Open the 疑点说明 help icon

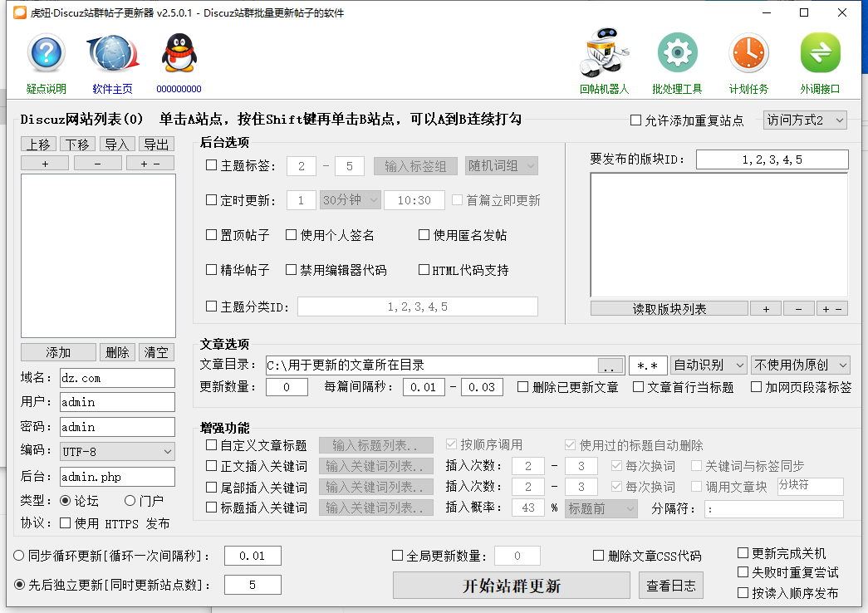[47, 54]
